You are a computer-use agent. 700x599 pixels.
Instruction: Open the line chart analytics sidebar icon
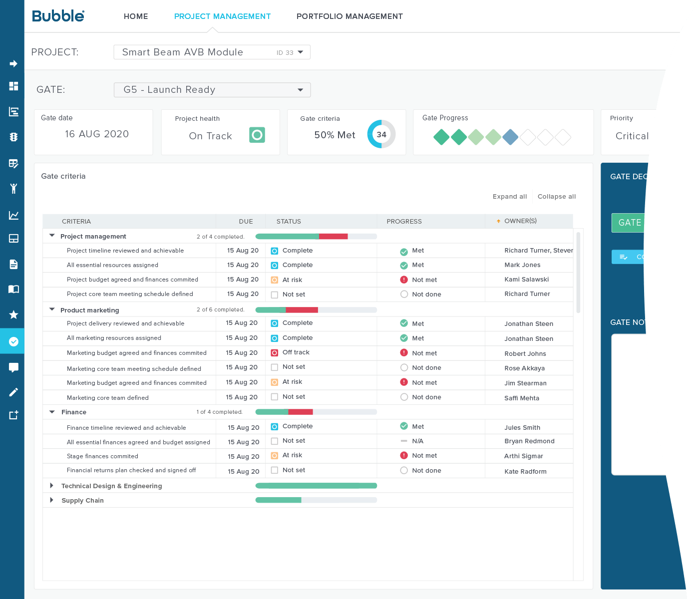coord(12,215)
